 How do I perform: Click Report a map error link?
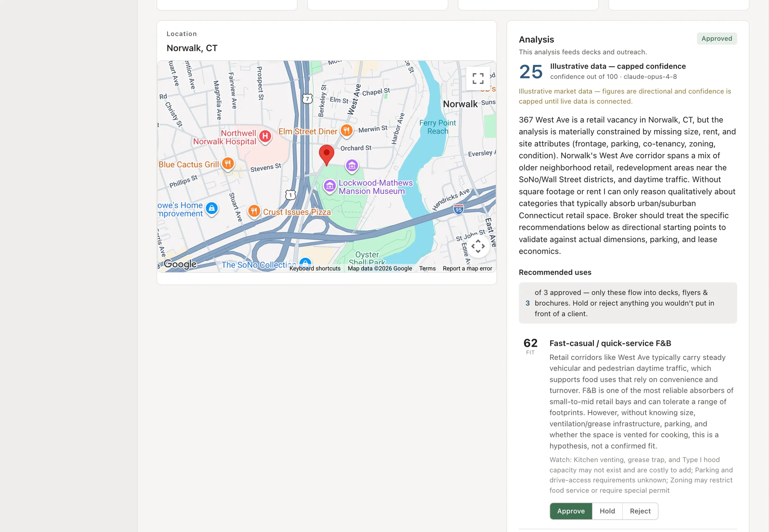(467, 269)
